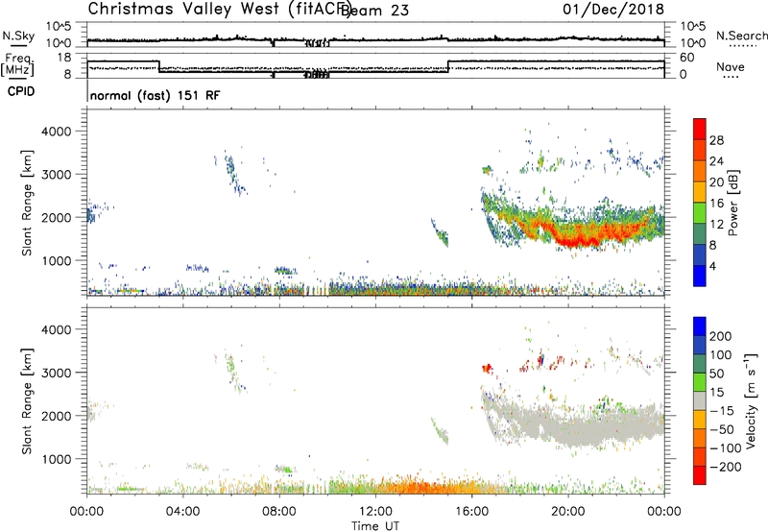Screen dimensions: 768x532
Task: Click the "10^5" left noise axis label
Action: [x=59, y=26]
